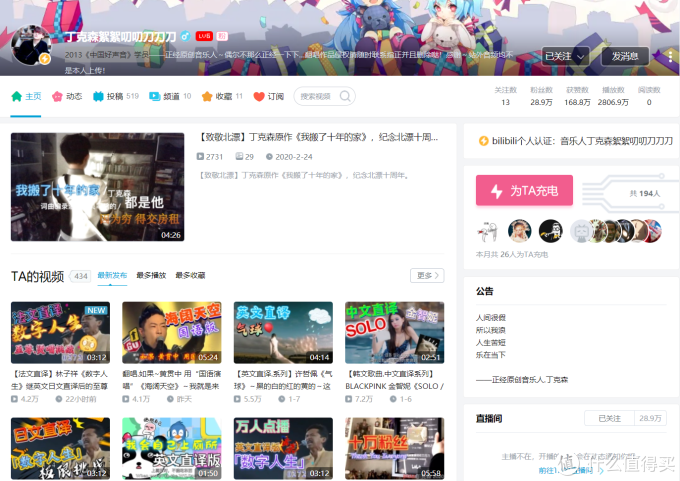This screenshot has height=481, width=680.
Task: Click the third charger avatar with black background
Action: pos(550,231)
